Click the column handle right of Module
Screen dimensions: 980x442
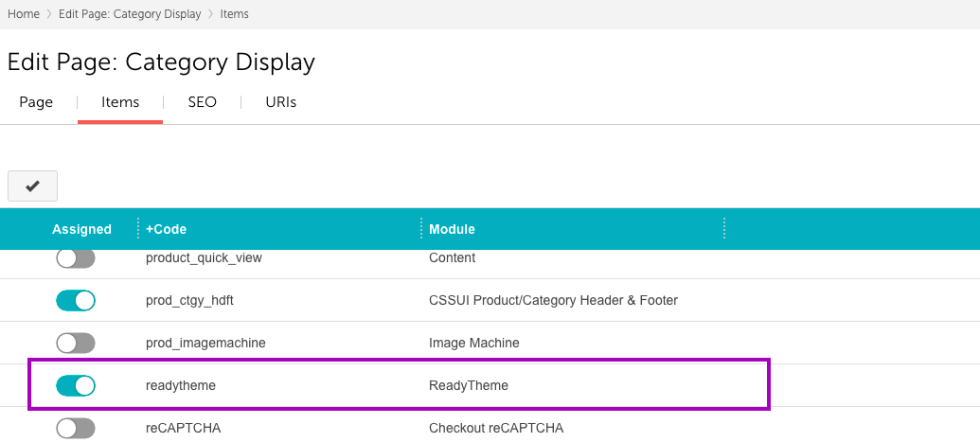724,229
